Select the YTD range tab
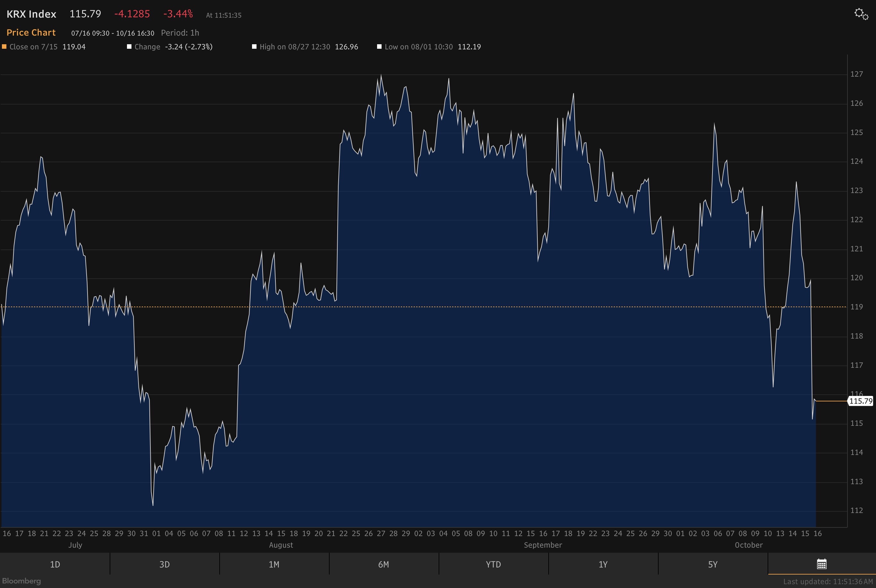 [x=493, y=564]
